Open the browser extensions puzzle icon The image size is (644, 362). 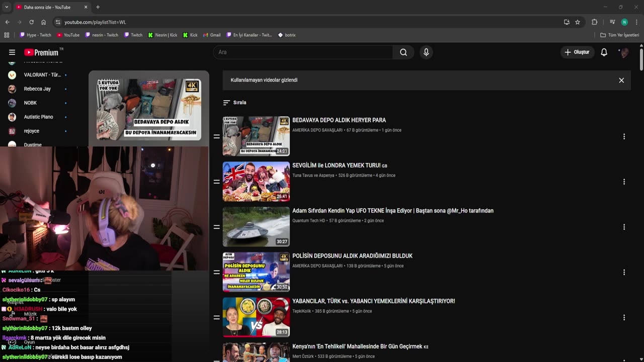tap(594, 22)
